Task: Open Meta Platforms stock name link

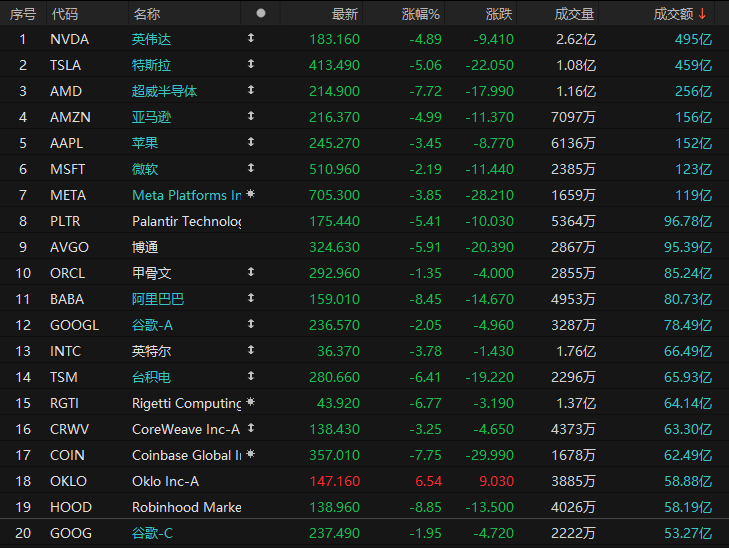Action: [x=186, y=195]
